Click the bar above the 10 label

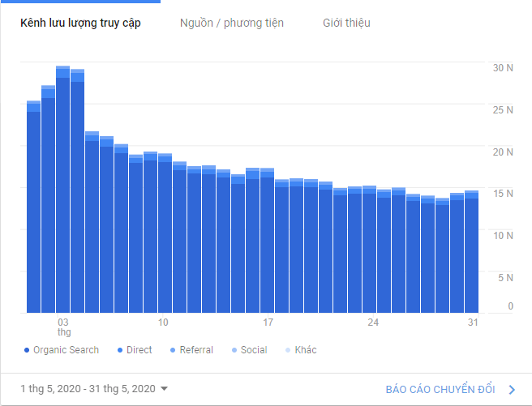pyautogui.click(x=165, y=233)
